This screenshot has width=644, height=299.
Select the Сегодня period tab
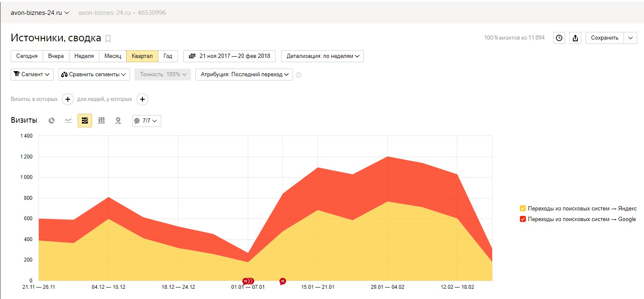[27, 56]
